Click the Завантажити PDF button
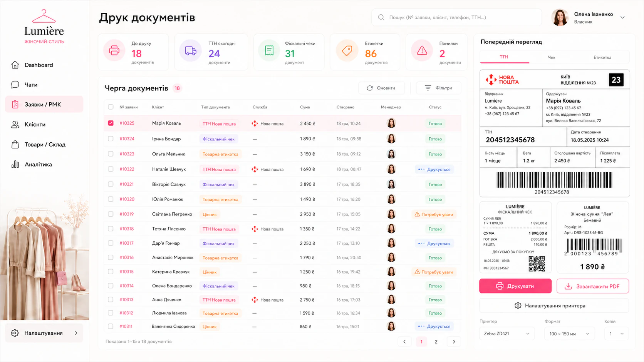The height and width of the screenshot is (362, 644). pos(593,286)
